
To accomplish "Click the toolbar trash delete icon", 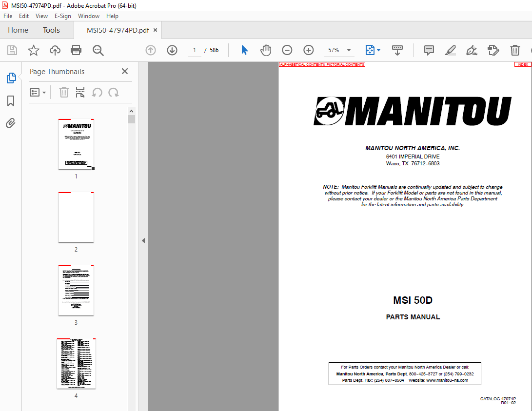I will click(x=515, y=50).
